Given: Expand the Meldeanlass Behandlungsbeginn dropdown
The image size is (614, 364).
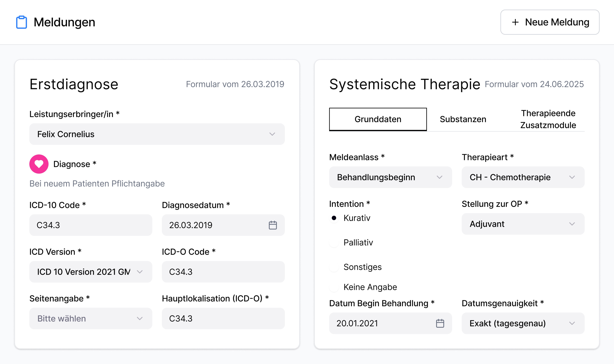Looking at the screenshot, I should tap(390, 177).
